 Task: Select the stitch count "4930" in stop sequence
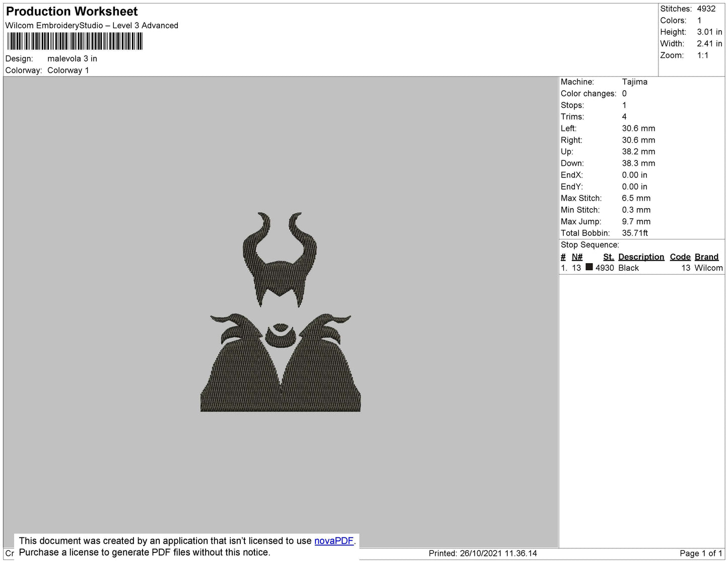pyautogui.click(x=605, y=268)
